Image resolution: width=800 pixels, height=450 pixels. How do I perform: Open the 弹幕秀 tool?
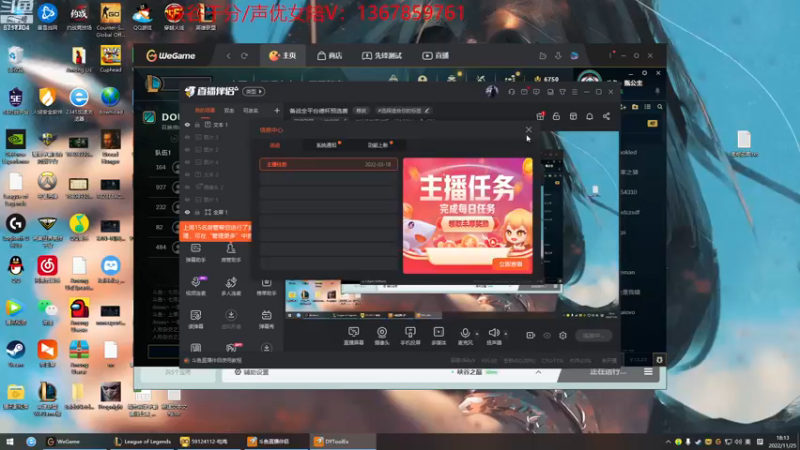[266, 319]
